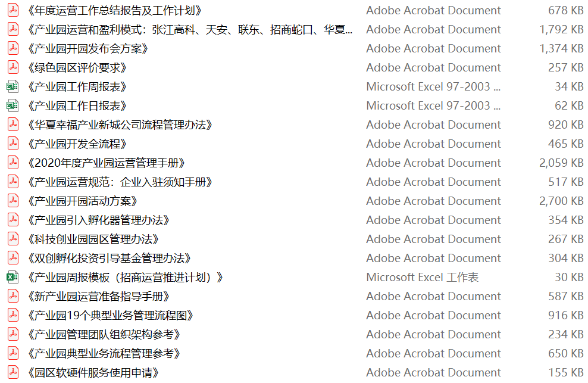588x383 pixels.
Task: Click the 257 KB size value
Action: pyautogui.click(x=565, y=67)
